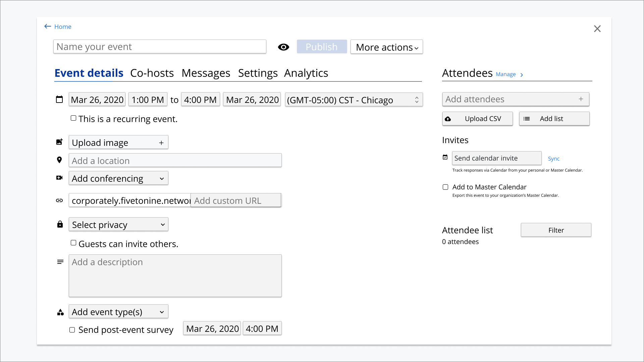Click the event type shapes icon
This screenshot has width=644, height=362.
(60, 312)
